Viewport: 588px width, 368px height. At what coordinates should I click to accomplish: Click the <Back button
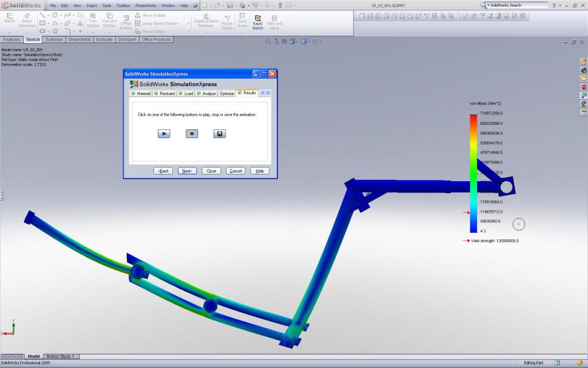point(163,171)
